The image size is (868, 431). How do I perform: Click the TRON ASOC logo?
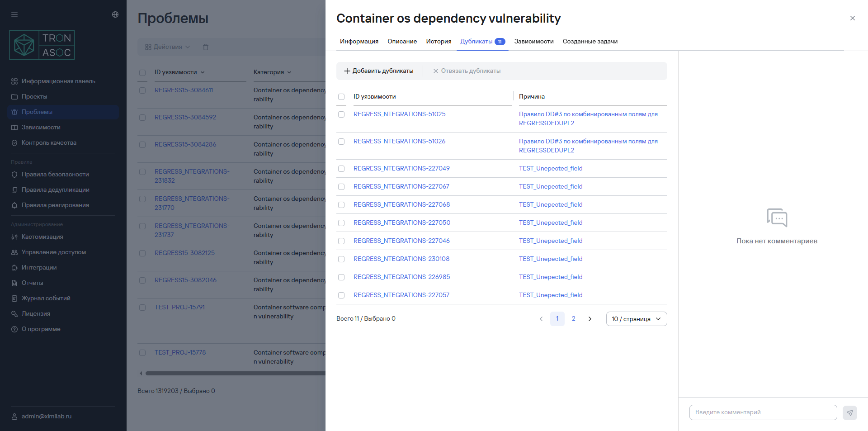pos(42,45)
